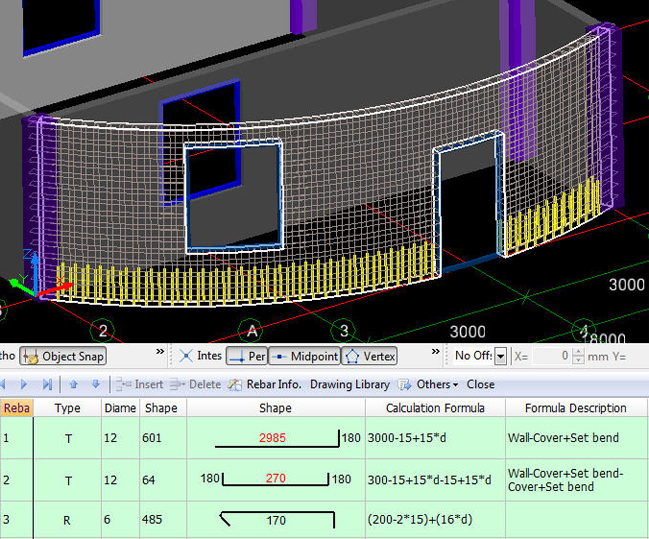
Task: Expand toolbar overflow chevron beside Object Snap
Action: (x=159, y=350)
